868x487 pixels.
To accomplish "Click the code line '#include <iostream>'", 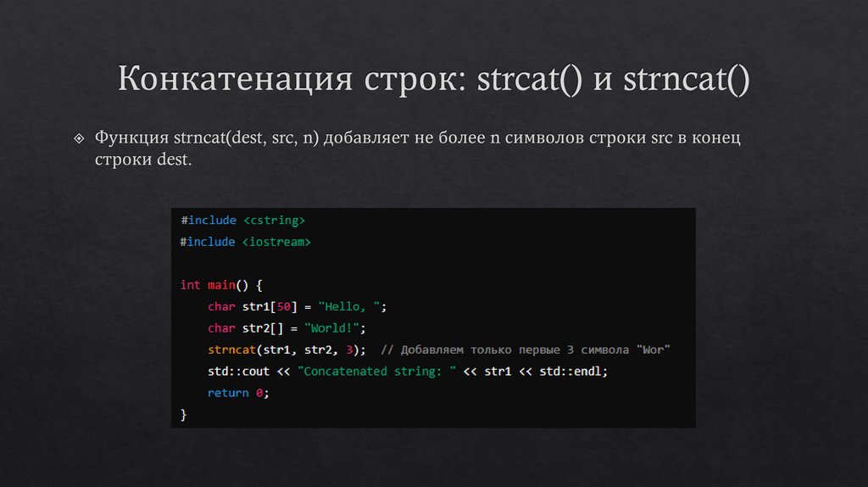I will tap(245, 242).
